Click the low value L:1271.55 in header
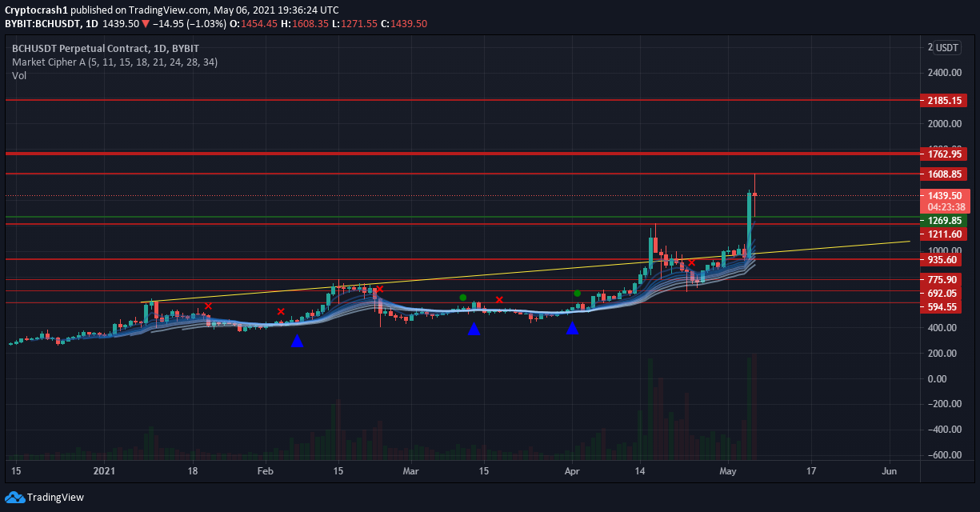The image size is (980, 512). 356,24
